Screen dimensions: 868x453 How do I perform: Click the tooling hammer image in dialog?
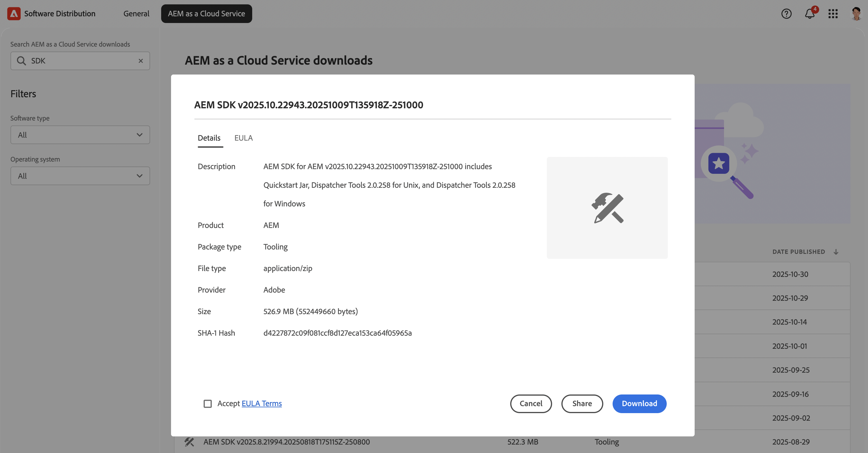[607, 208]
